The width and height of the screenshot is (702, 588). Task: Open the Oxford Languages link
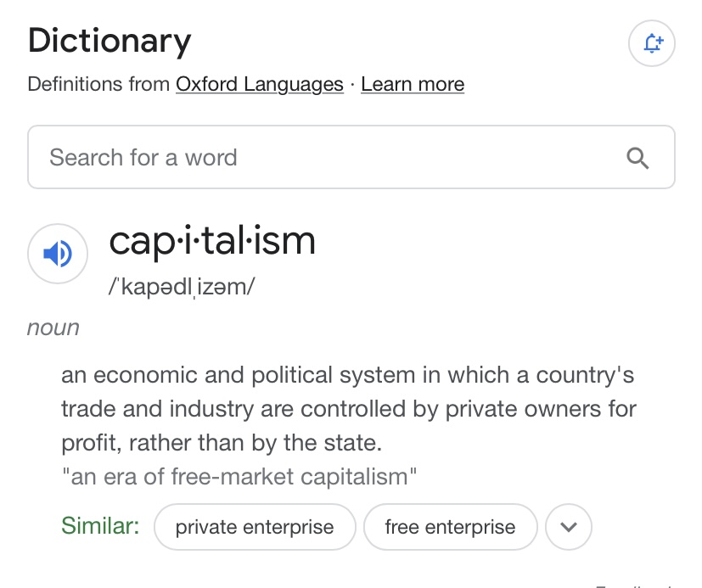260,85
